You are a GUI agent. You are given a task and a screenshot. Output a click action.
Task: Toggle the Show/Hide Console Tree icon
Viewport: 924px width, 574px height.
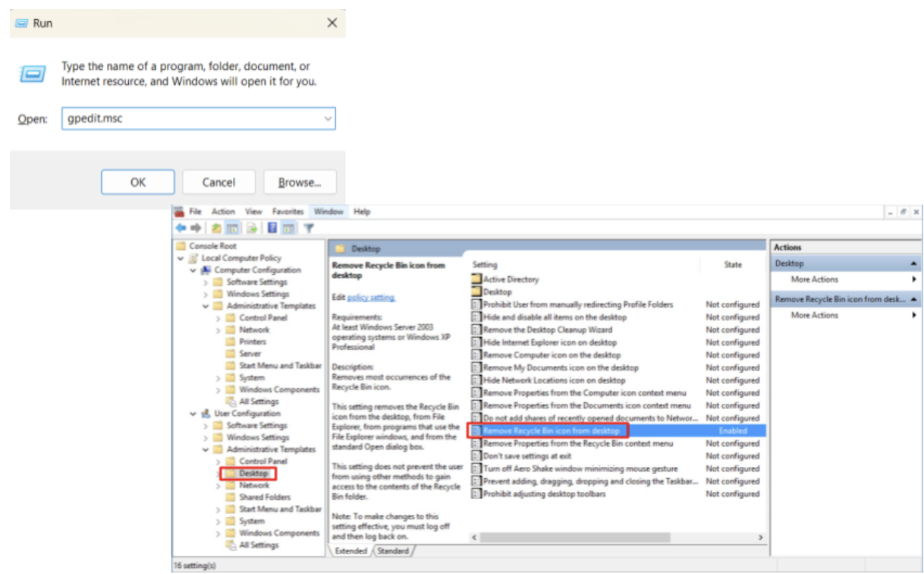click(x=234, y=228)
